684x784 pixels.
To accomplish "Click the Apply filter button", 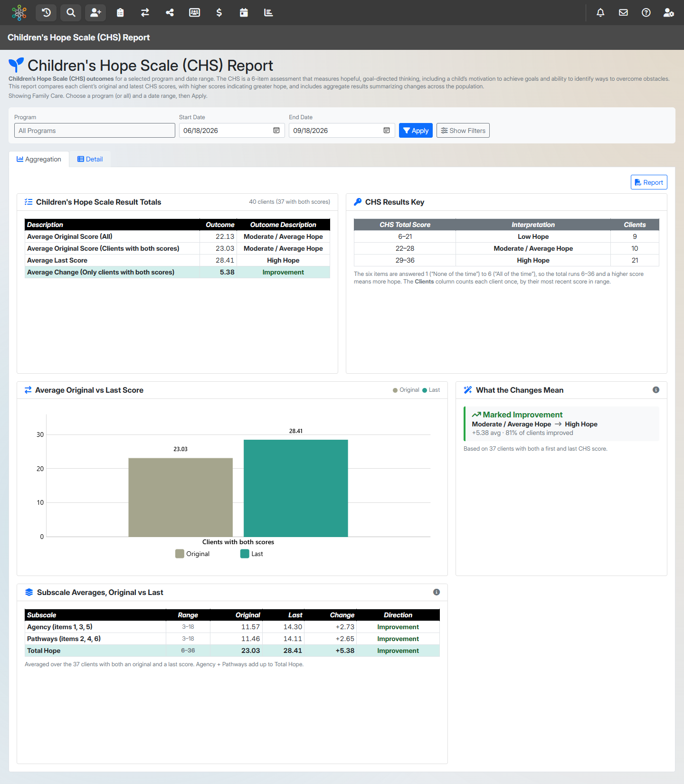I will point(416,131).
